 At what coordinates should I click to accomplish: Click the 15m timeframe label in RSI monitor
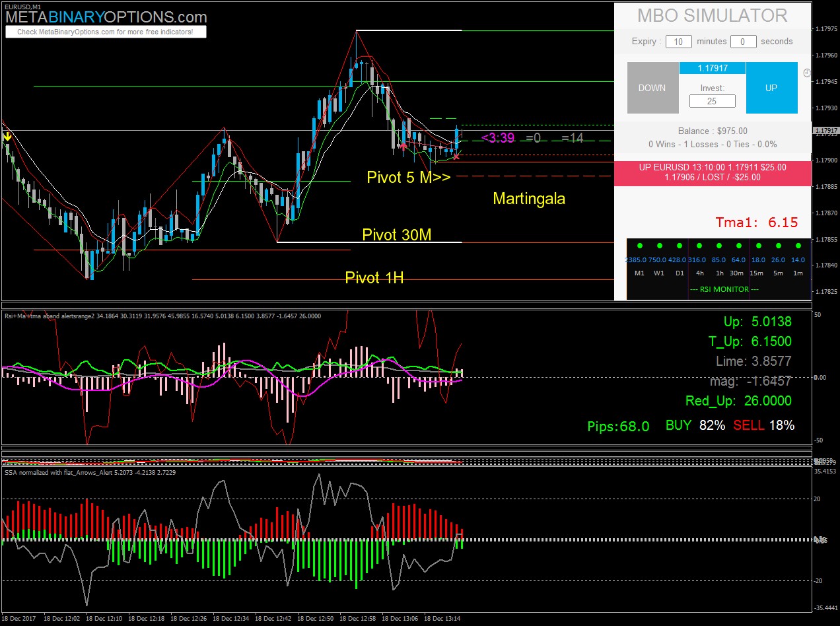click(x=757, y=273)
